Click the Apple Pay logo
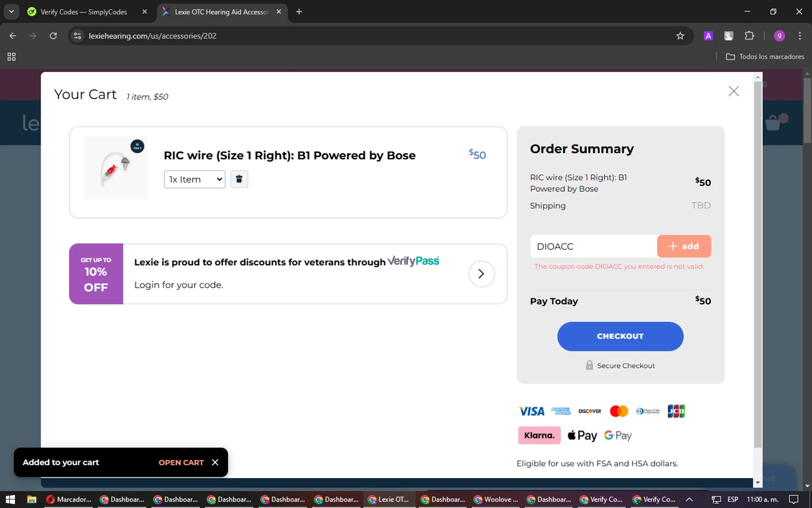Image resolution: width=812 pixels, height=508 pixels. (582, 435)
